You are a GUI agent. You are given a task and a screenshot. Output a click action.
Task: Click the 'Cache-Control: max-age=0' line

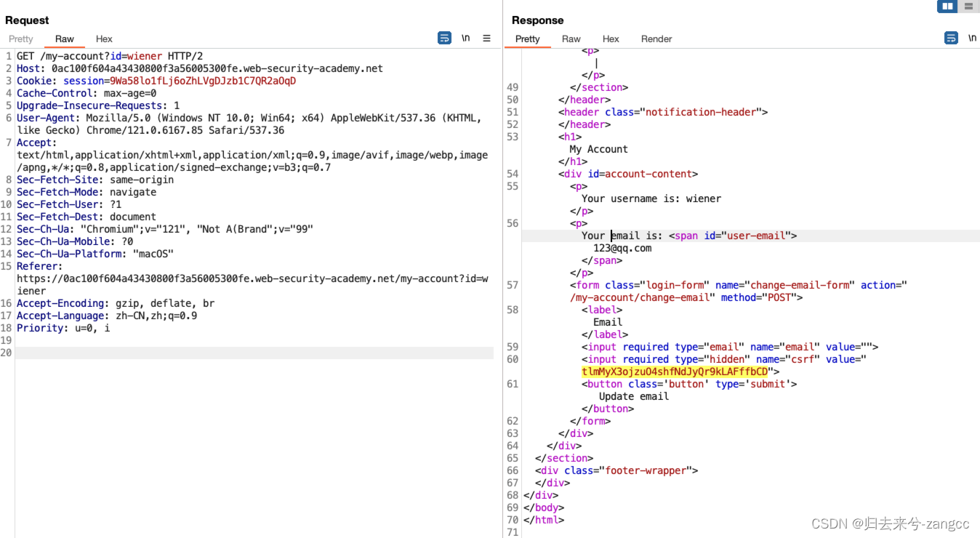[x=87, y=93]
